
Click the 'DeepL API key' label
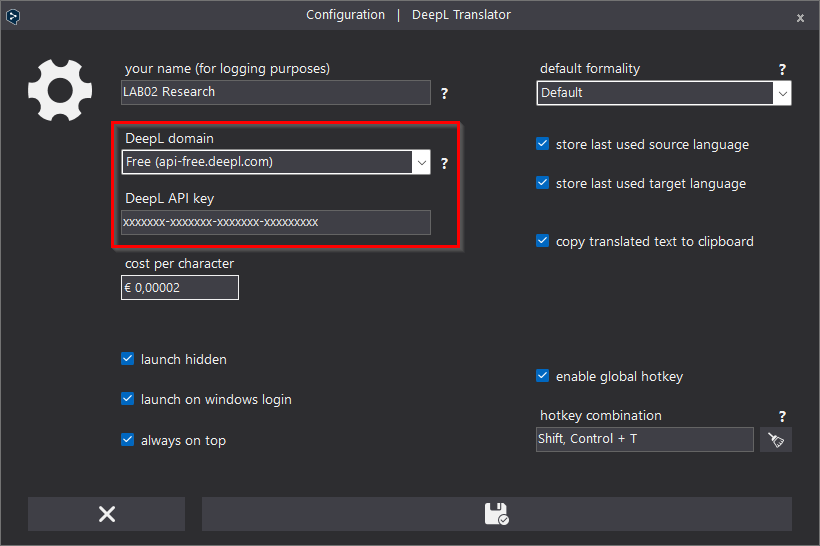coord(169,199)
